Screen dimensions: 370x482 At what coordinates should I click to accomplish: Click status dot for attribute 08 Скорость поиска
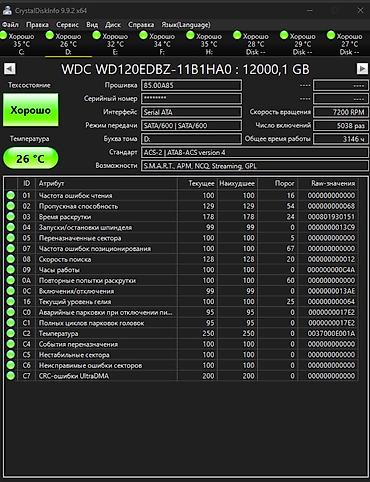pyautogui.click(x=11, y=259)
